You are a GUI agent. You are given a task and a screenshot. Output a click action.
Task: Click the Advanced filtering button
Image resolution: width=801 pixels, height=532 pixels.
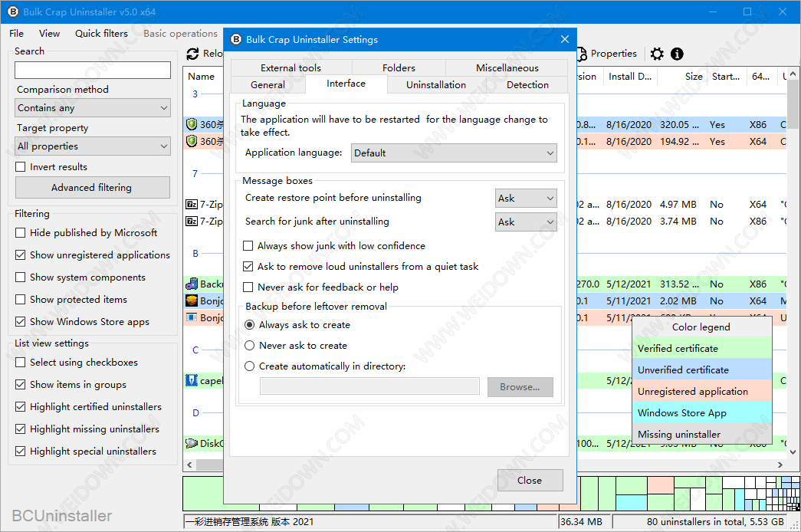pos(93,188)
